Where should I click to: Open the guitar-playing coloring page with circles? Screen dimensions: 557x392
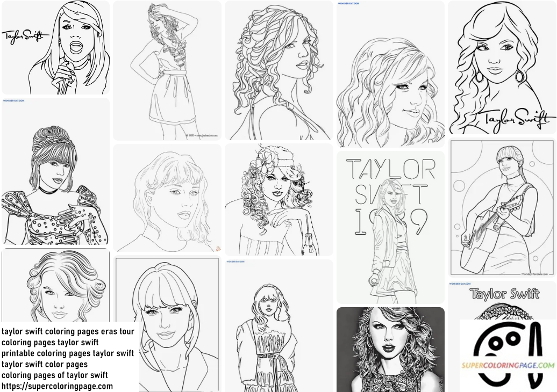502,207
